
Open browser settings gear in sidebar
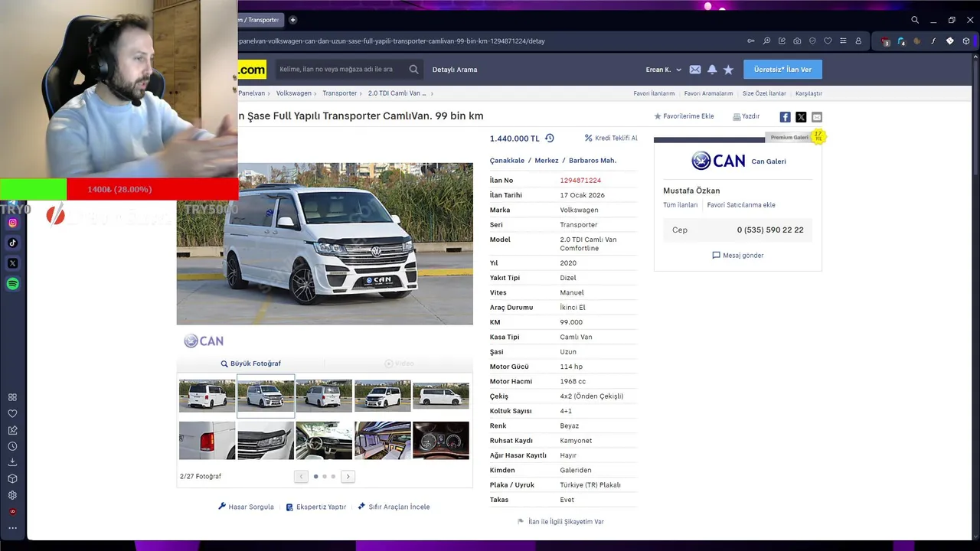[12, 495]
